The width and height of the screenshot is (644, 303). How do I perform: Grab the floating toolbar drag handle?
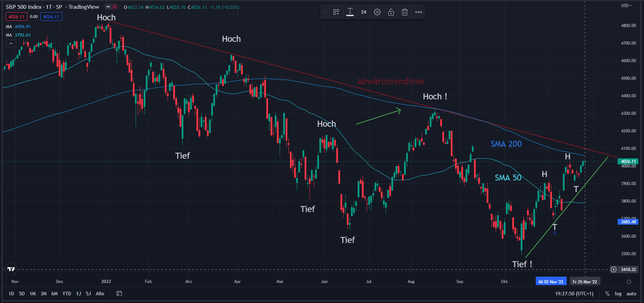(x=325, y=12)
